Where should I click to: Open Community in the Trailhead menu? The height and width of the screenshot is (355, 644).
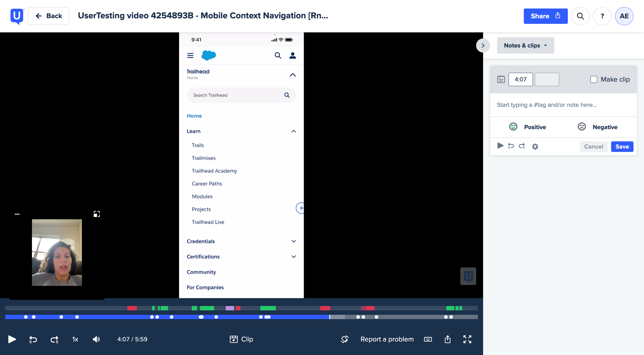(201, 272)
